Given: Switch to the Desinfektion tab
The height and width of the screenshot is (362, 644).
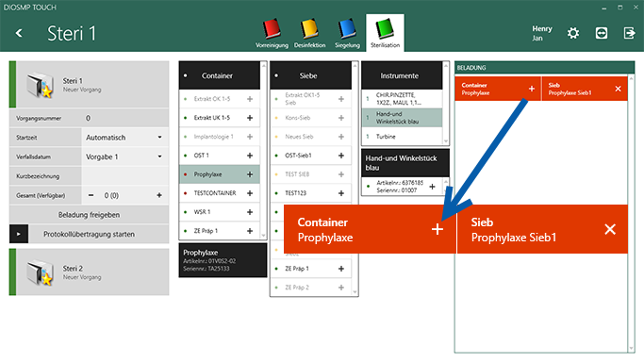Looking at the screenshot, I should click(x=309, y=34).
